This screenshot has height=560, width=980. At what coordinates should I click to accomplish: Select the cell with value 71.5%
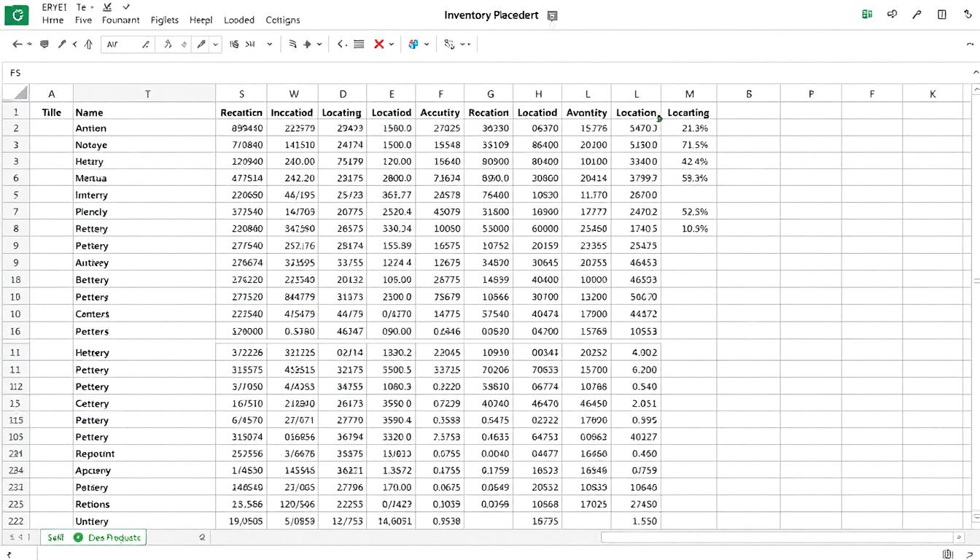coord(688,144)
